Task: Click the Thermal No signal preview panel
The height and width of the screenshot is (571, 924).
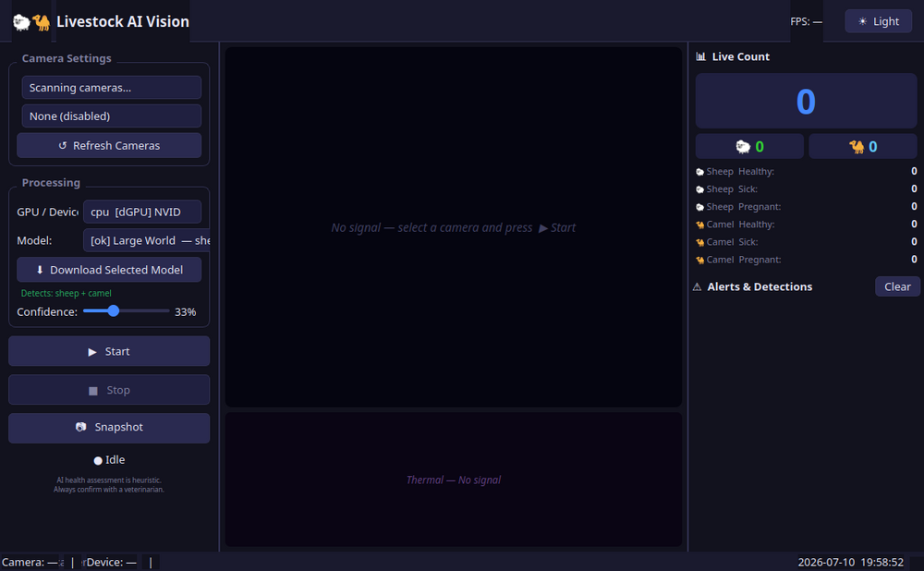Action: pyautogui.click(x=453, y=480)
